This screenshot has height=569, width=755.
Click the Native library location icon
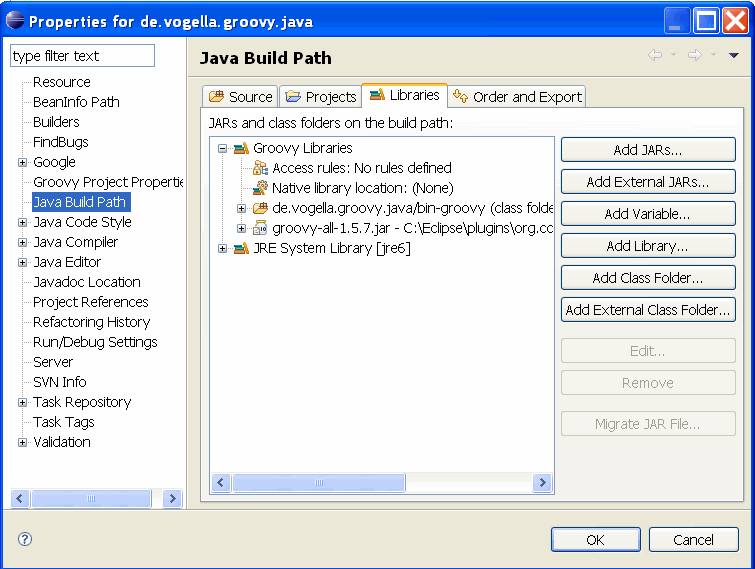[260, 188]
